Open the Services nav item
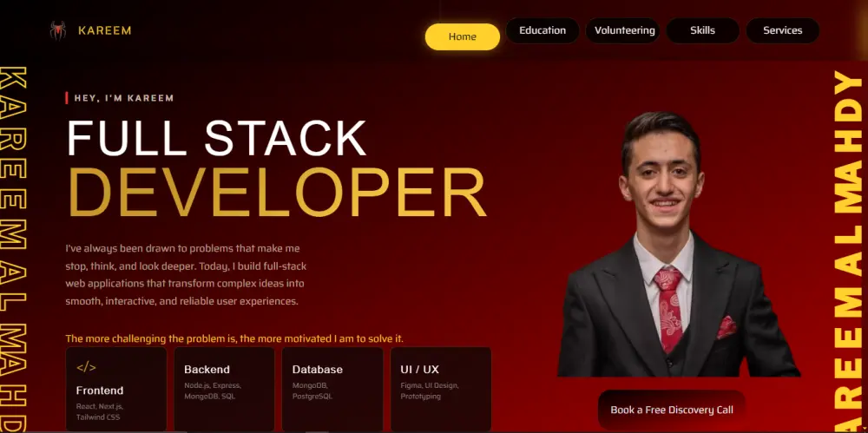Image resolution: width=868 pixels, height=433 pixels. pos(783,30)
